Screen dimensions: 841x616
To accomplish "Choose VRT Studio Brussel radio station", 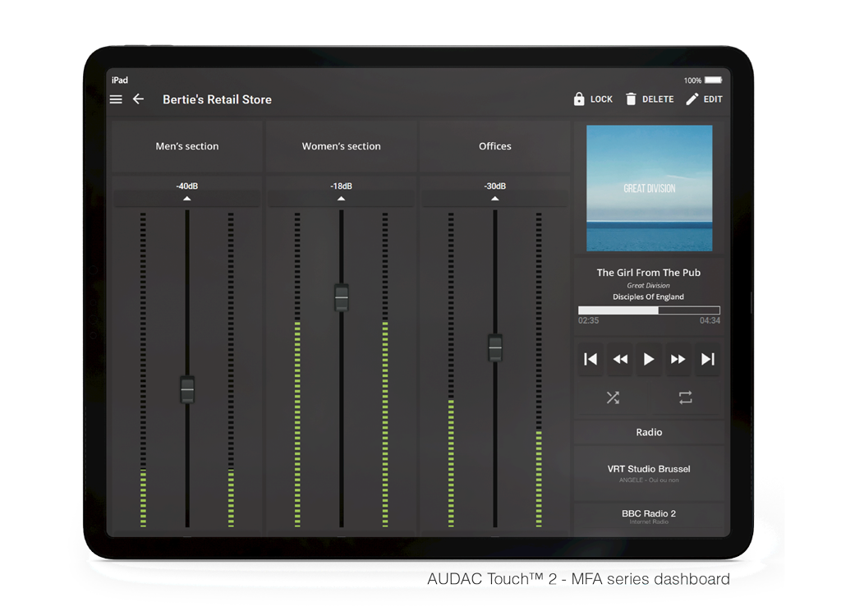I will pos(649,473).
